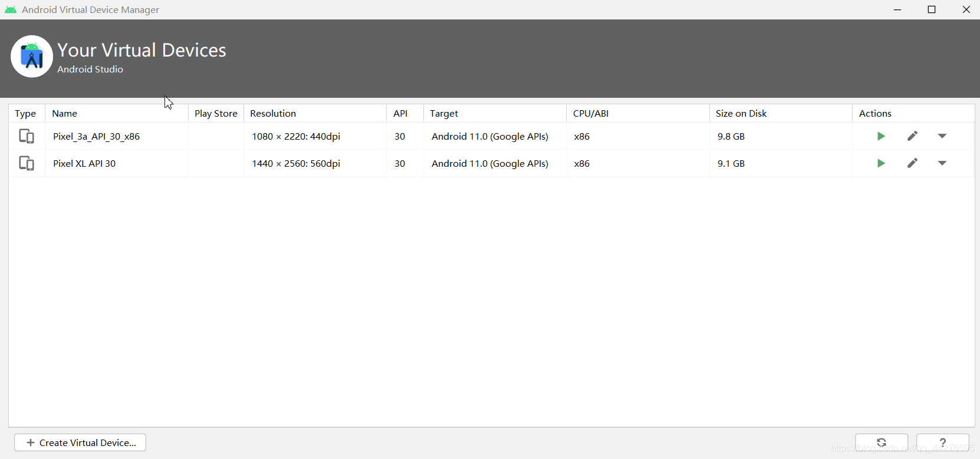Click Android icon in the title bar

click(x=11, y=9)
